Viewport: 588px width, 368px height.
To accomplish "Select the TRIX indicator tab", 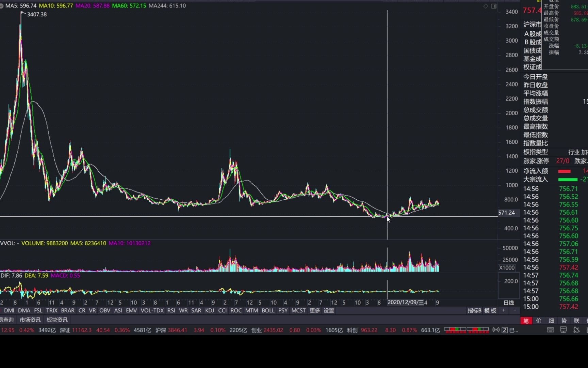I will (x=52, y=310).
